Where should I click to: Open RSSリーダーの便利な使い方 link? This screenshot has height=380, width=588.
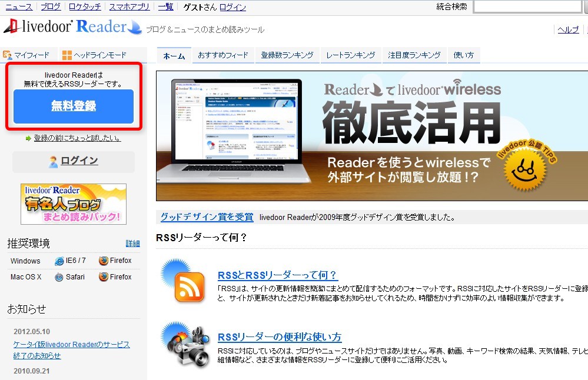280,337
